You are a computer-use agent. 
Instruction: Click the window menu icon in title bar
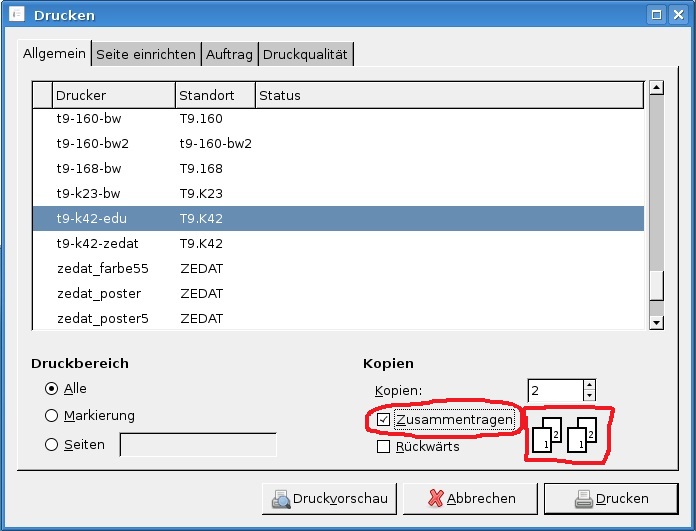click(15, 15)
